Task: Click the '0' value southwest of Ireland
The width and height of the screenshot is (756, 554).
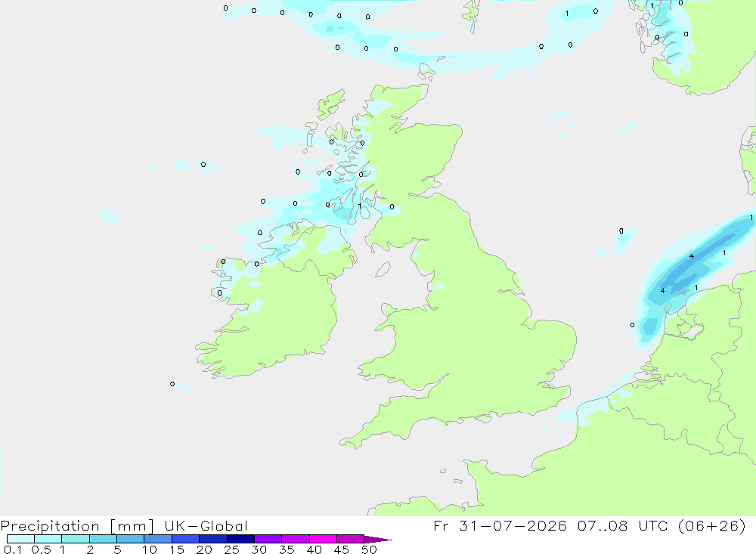Action: point(172,384)
